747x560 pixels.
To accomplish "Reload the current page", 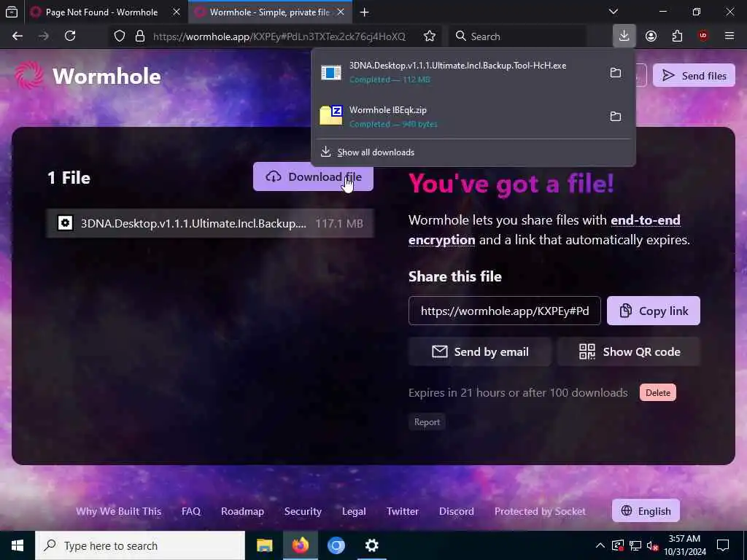I will tap(70, 36).
